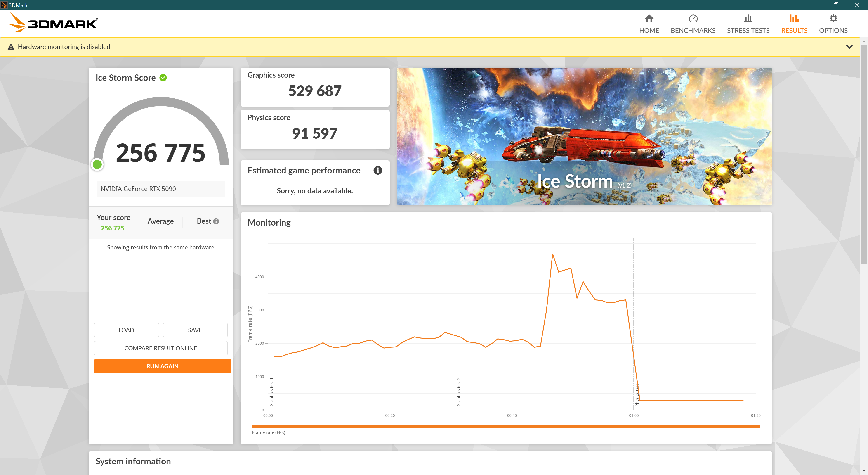
Task: Click the orange Frame rate timeline bar
Action: click(506, 426)
